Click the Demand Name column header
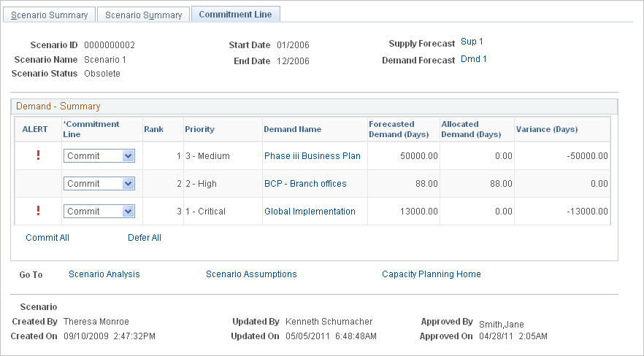The width and height of the screenshot is (644, 356). [x=292, y=129]
